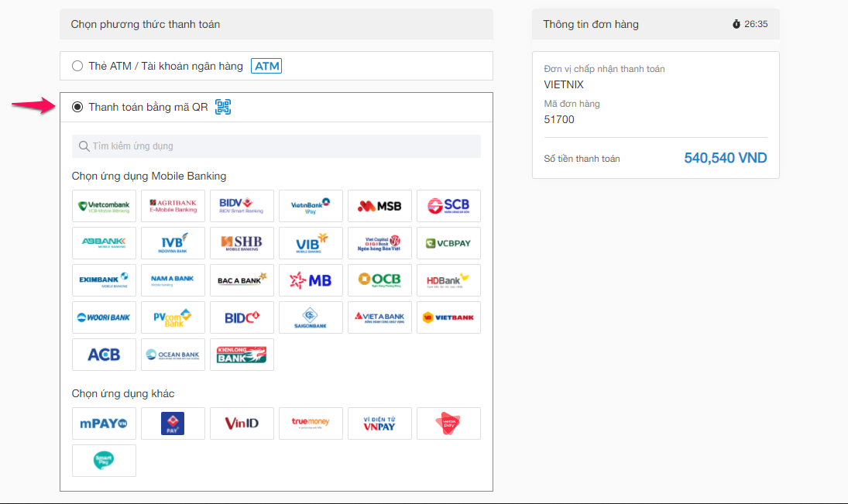Choose Agribank E-Mobile Banking
The image size is (848, 504).
173,206
